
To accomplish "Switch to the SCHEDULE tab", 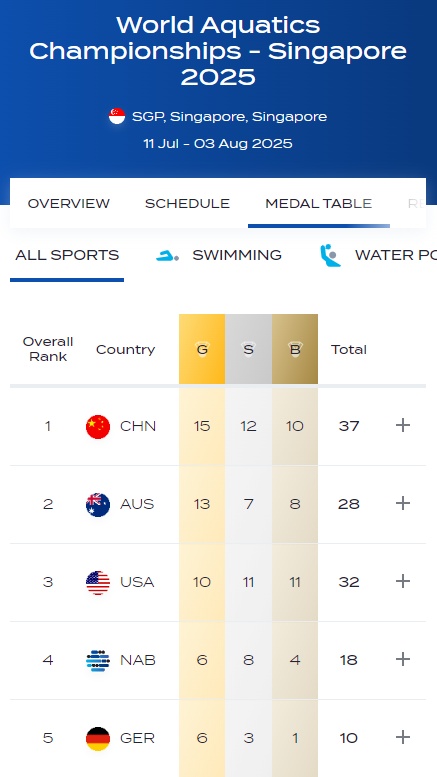I will coord(187,203).
